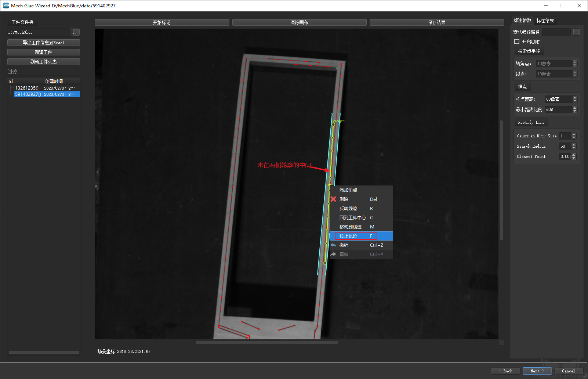The image size is (588, 379).
Task: Decrease the 线点 pixel value
Action: click(575, 76)
